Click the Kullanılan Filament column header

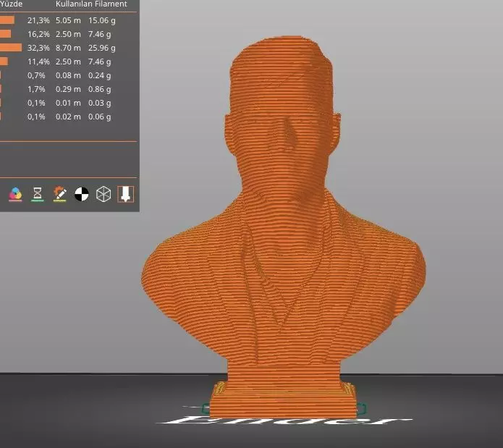point(91,4)
